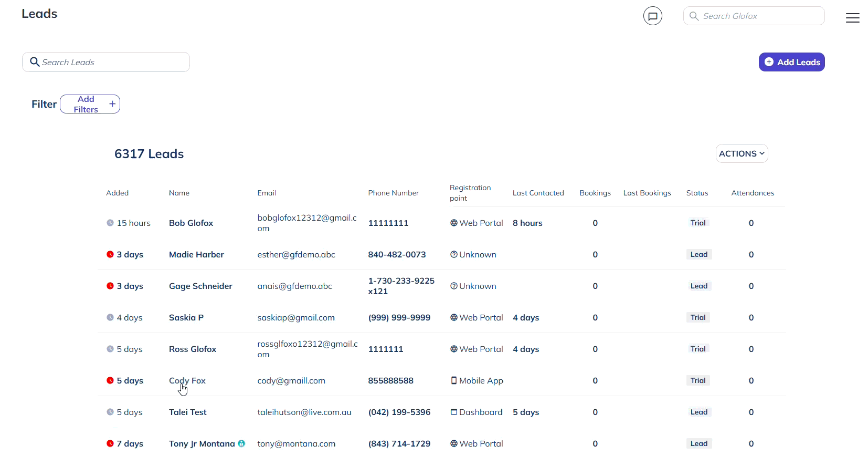Expand the ACTIONS dropdown
The width and height of the screenshot is (868, 456).
[x=742, y=153]
